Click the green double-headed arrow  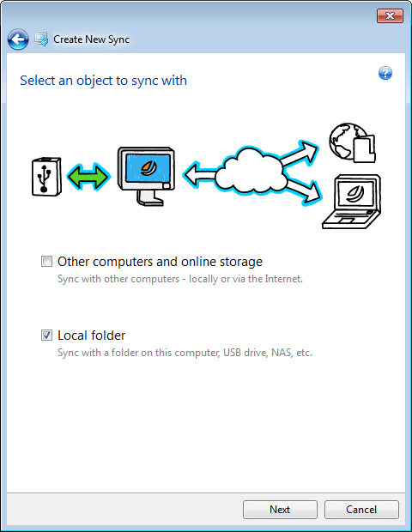88,177
